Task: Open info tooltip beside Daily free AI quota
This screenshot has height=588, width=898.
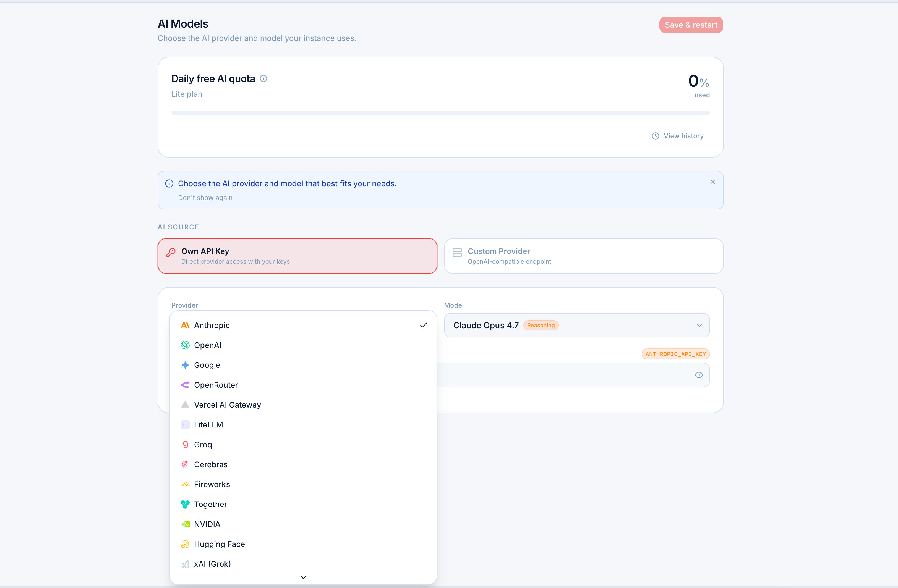Action: [x=264, y=78]
